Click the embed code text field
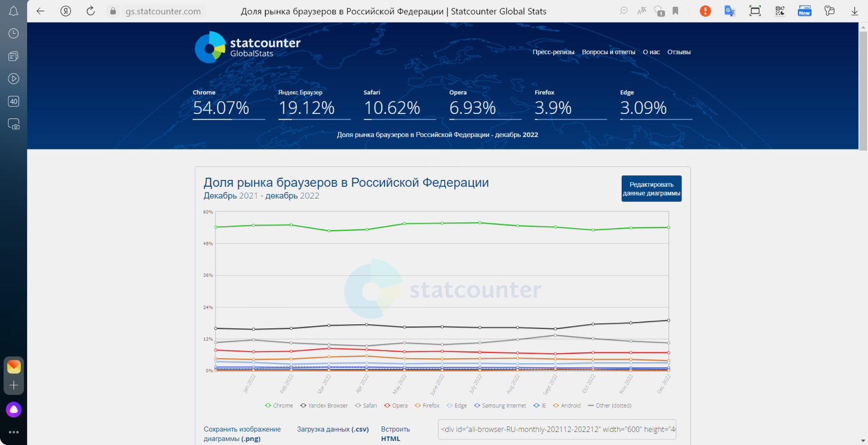Image resolution: width=868 pixels, height=445 pixels. click(x=557, y=429)
